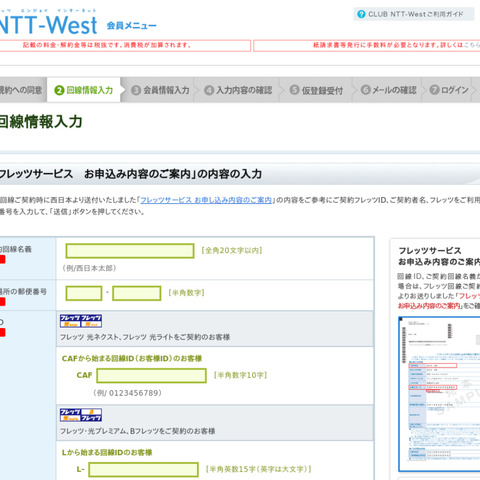Click red お申込み内容のご案内 text in sidebar
The height and width of the screenshot is (480, 480).
point(429,306)
